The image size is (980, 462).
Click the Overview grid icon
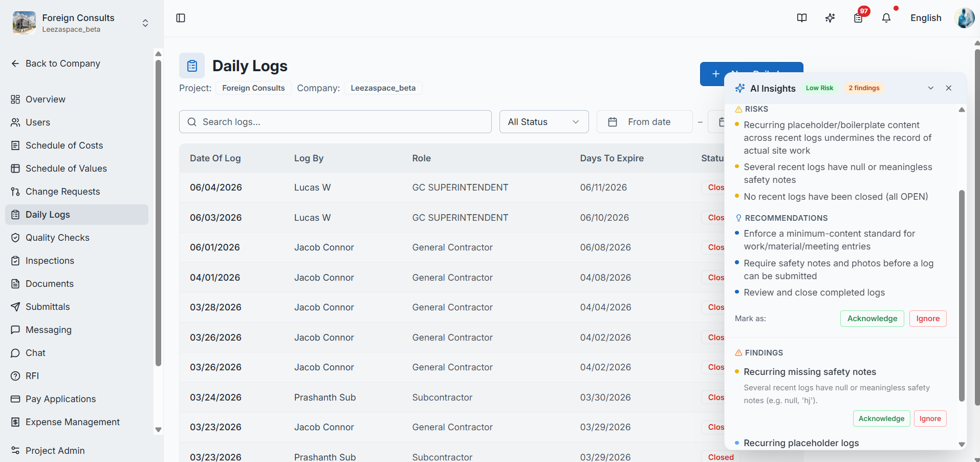pos(15,99)
